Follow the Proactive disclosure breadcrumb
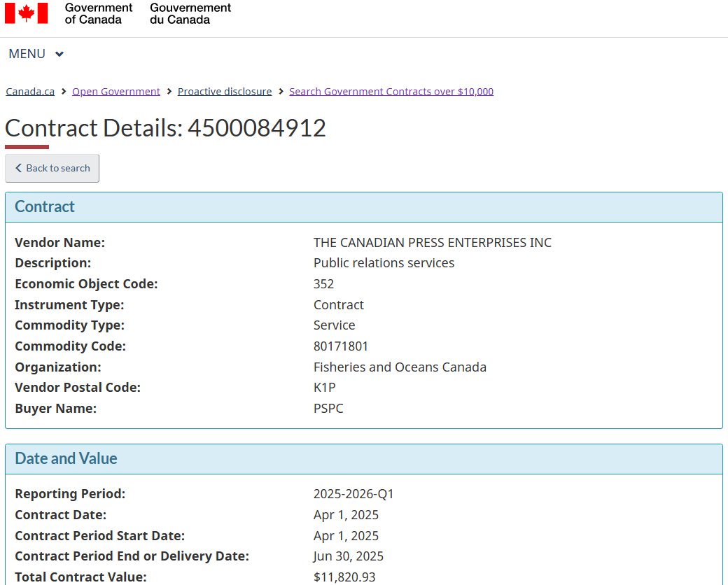The height and width of the screenshot is (585, 728). tap(225, 92)
